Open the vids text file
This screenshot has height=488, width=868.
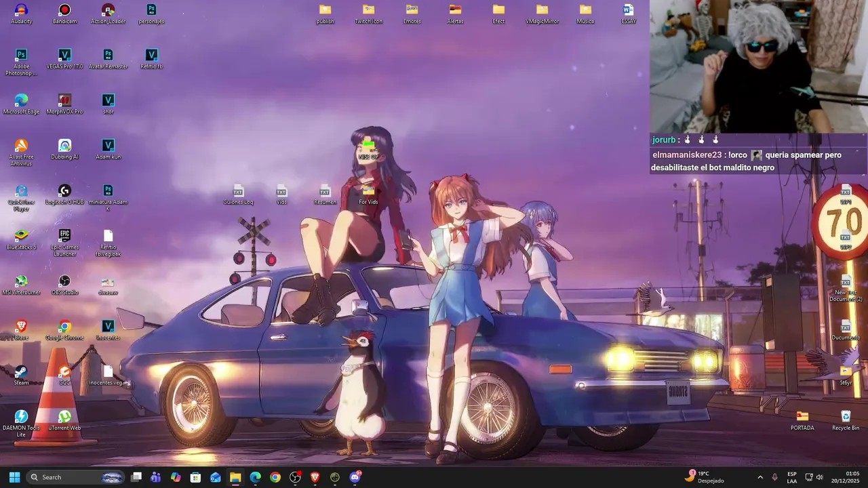pyautogui.click(x=281, y=195)
